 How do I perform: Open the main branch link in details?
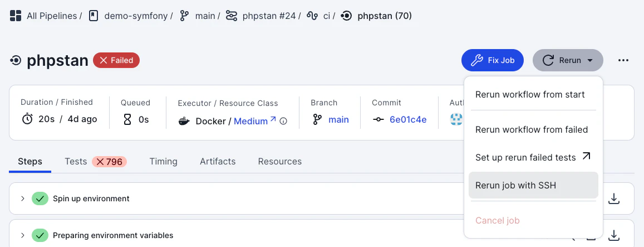point(338,120)
